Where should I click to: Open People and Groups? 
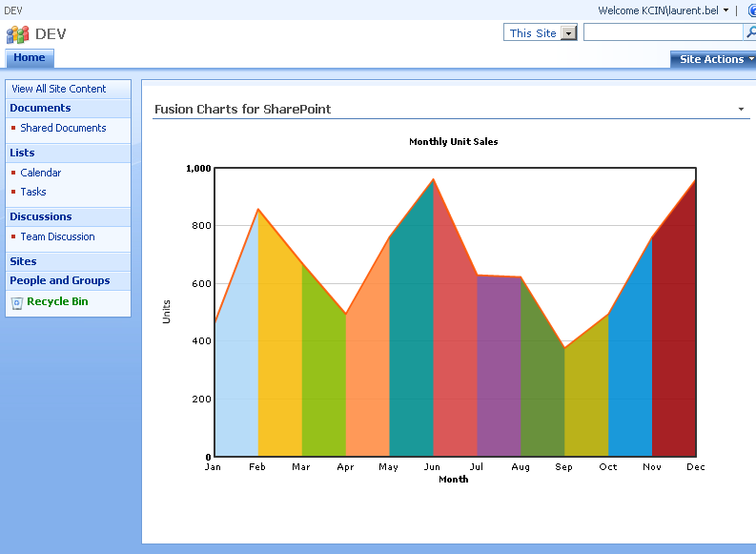pos(60,280)
